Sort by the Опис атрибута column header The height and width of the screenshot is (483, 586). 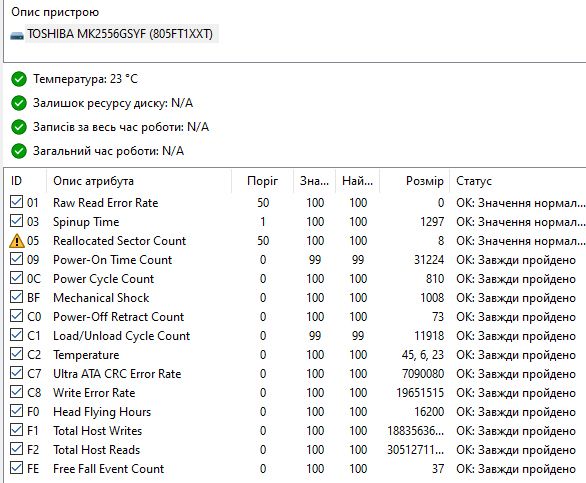pyautogui.click(x=139, y=181)
